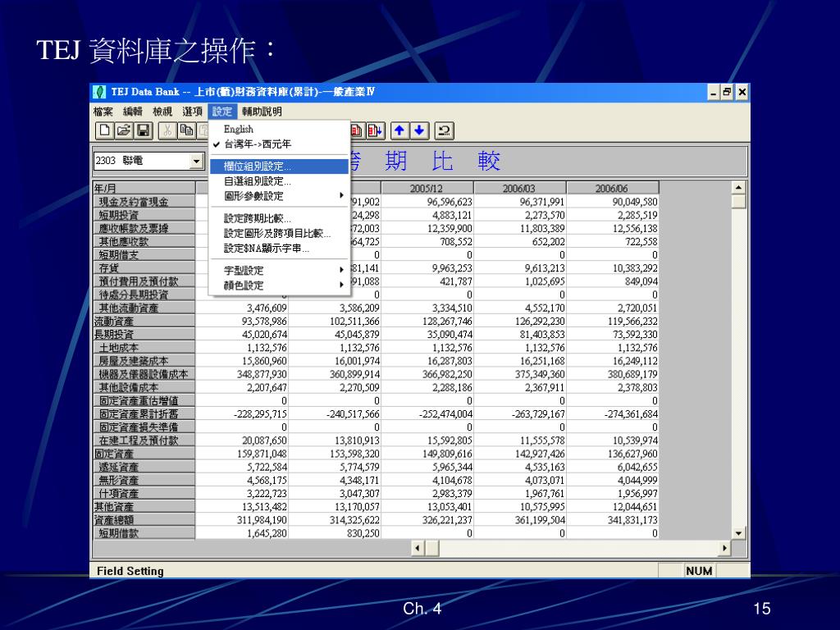840x630 pixels.
Task: Select 自選組別設定... menu entry
Action: [x=279, y=181]
